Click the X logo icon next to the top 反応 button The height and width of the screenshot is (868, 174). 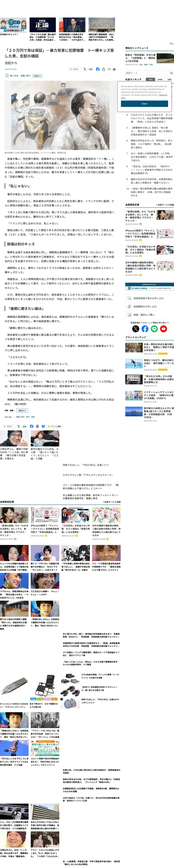[85, 69]
